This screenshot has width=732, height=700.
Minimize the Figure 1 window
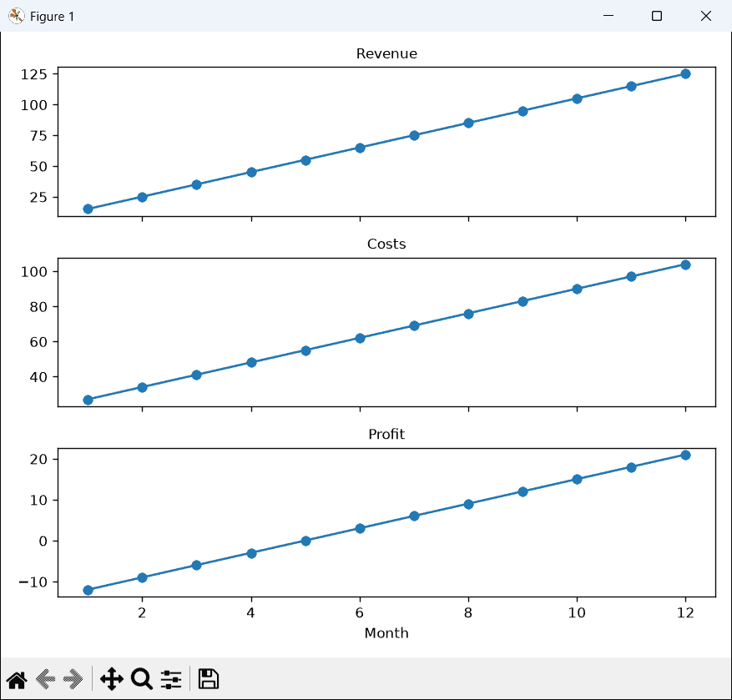[608, 16]
